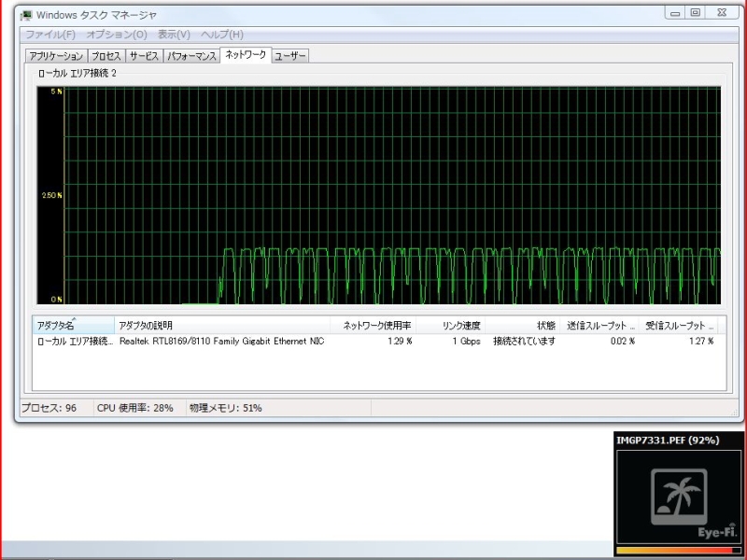Screen dimensions: 747x560
Task: Open the ヘルプ(H) menu
Action: (222, 35)
